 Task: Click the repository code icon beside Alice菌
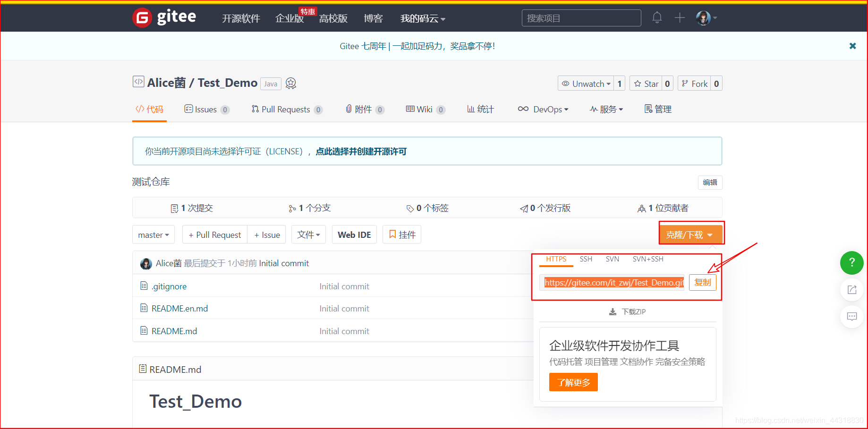pos(138,82)
